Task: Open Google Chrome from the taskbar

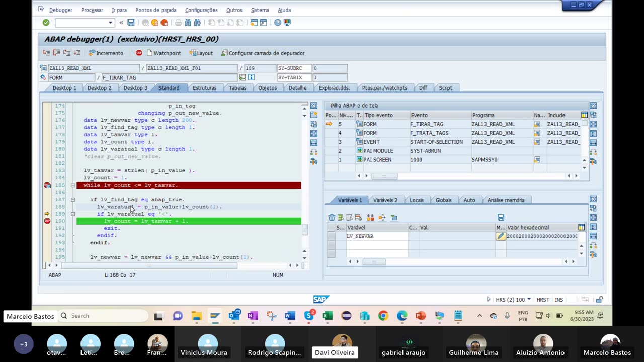Action: (383, 316)
